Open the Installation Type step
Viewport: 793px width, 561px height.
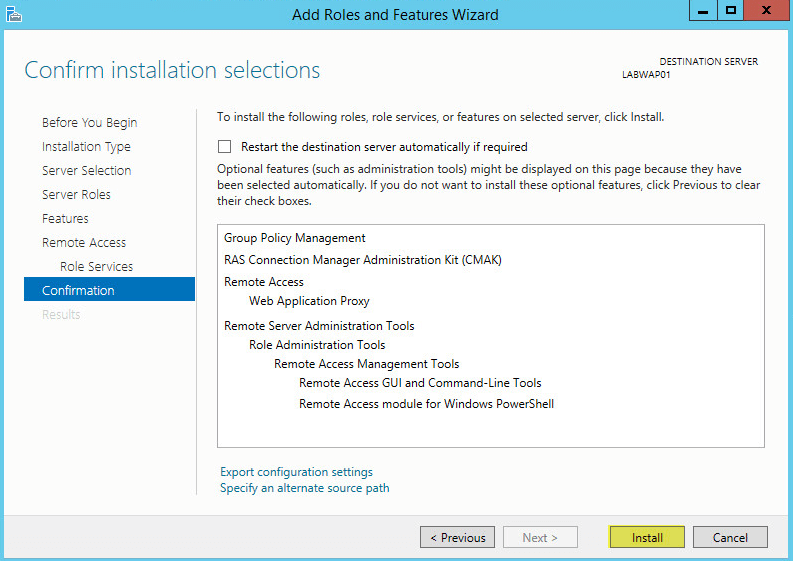(86, 146)
